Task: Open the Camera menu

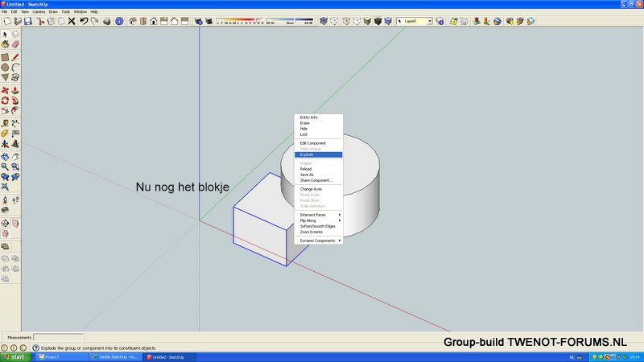Action: click(39, 12)
